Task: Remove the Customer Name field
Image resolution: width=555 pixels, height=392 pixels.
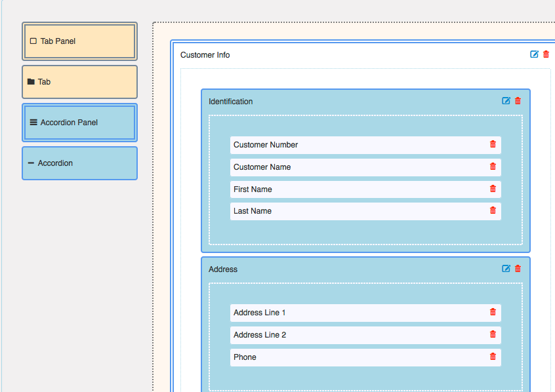Action: [x=493, y=167]
